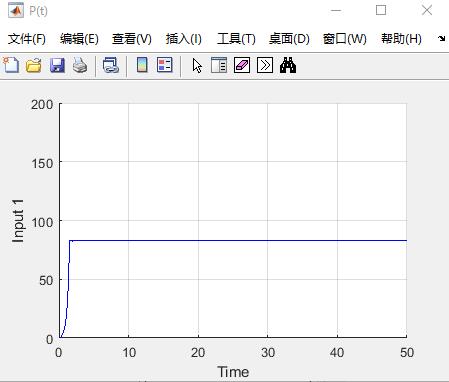The image size is (449, 382).
Task: Click the New Figure icon
Action: click(x=11, y=65)
